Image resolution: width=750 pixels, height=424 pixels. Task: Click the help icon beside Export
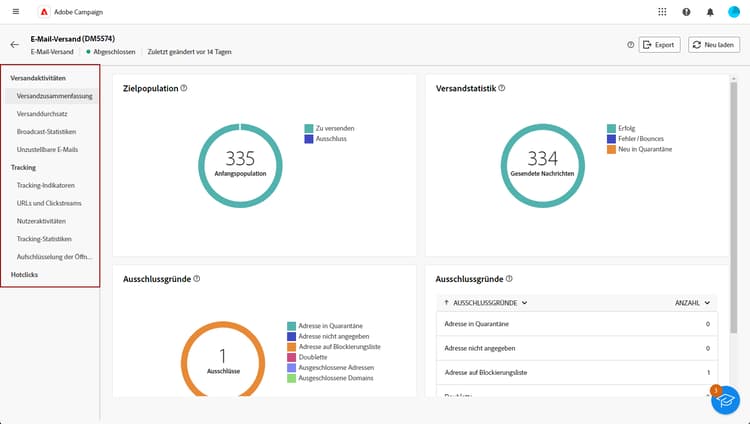(x=630, y=45)
